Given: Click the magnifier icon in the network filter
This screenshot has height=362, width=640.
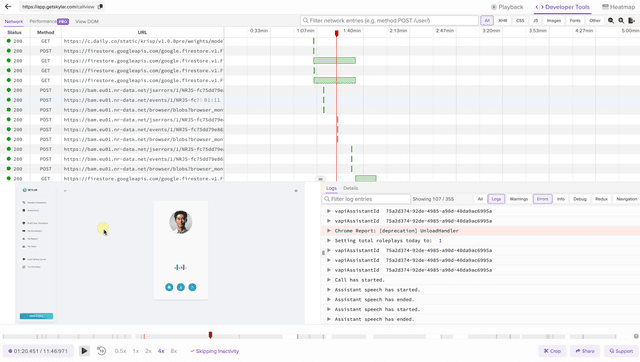Looking at the screenshot, I should pyautogui.click(x=305, y=20).
